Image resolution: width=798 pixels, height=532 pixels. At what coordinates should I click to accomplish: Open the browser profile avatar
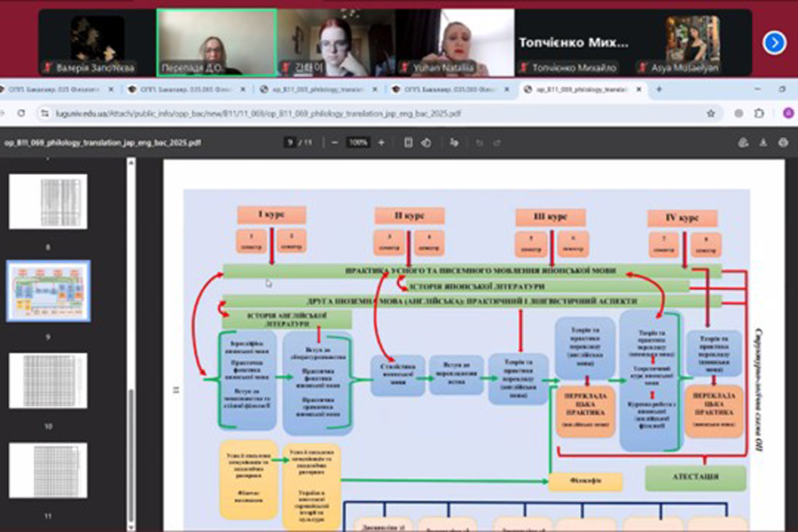click(x=788, y=113)
